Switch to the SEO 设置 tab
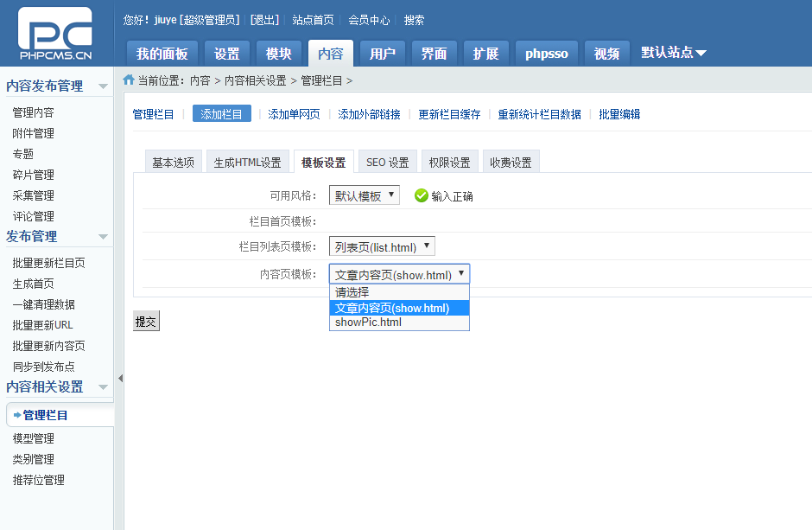Image resolution: width=812 pixels, height=530 pixels. pyautogui.click(x=387, y=162)
